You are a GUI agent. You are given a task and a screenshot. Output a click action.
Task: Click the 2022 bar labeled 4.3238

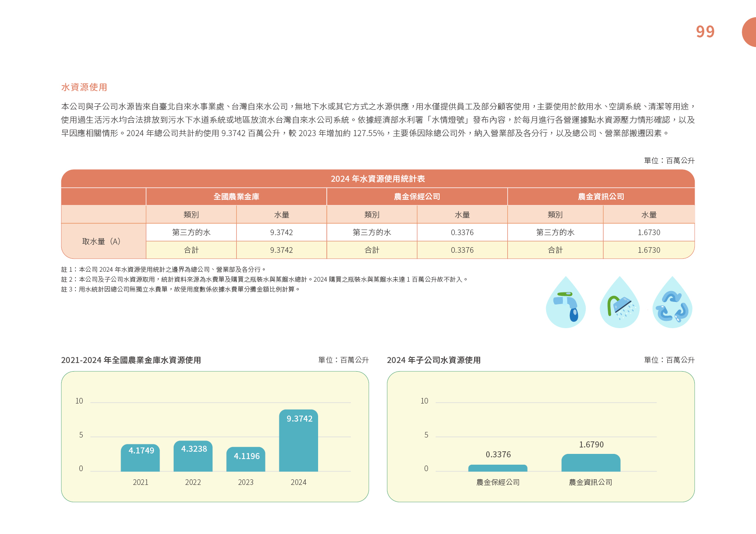pyautogui.click(x=193, y=456)
